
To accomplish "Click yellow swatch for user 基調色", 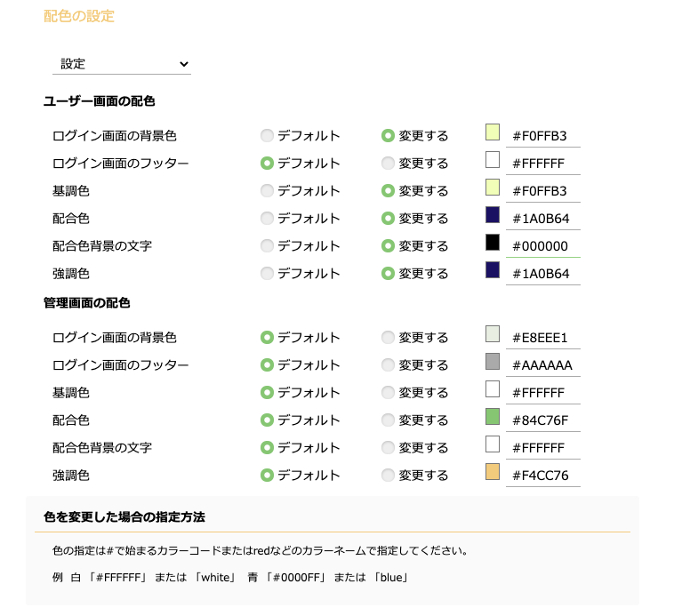I will coord(493,187).
